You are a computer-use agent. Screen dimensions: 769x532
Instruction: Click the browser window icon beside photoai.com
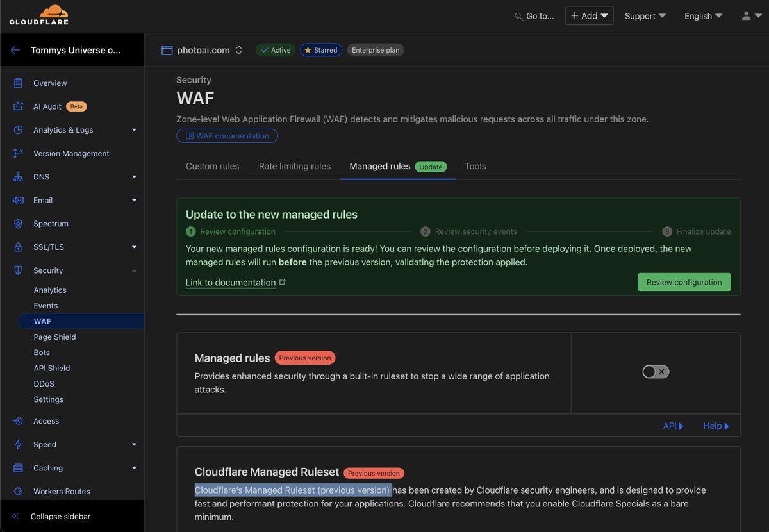pyautogui.click(x=167, y=50)
